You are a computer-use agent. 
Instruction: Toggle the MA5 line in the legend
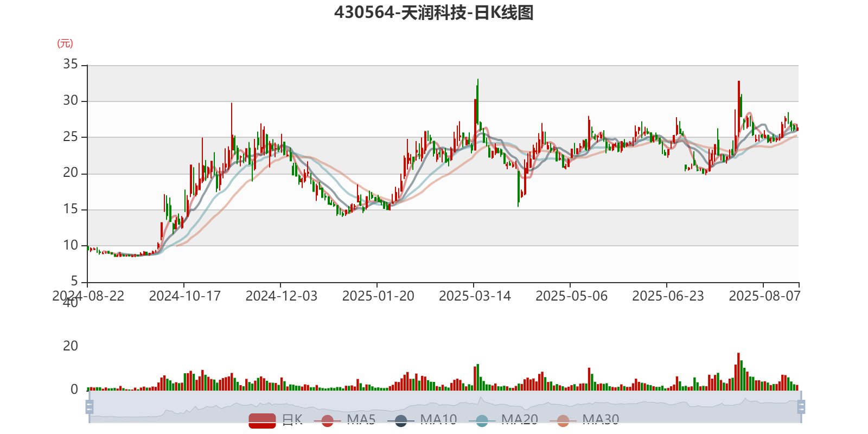344,420
